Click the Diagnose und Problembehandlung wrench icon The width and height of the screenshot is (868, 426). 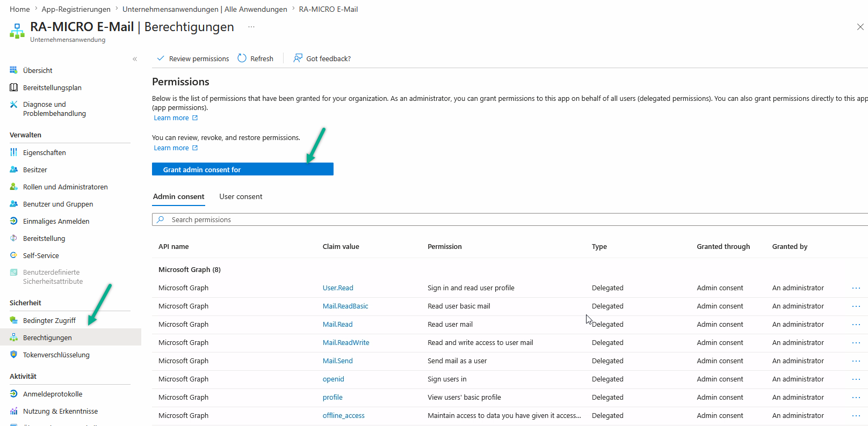click(13, 104)
